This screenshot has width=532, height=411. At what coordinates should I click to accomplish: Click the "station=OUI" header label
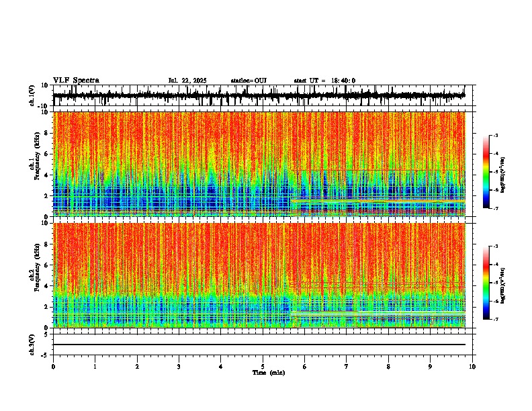click(x=249, y=81)
